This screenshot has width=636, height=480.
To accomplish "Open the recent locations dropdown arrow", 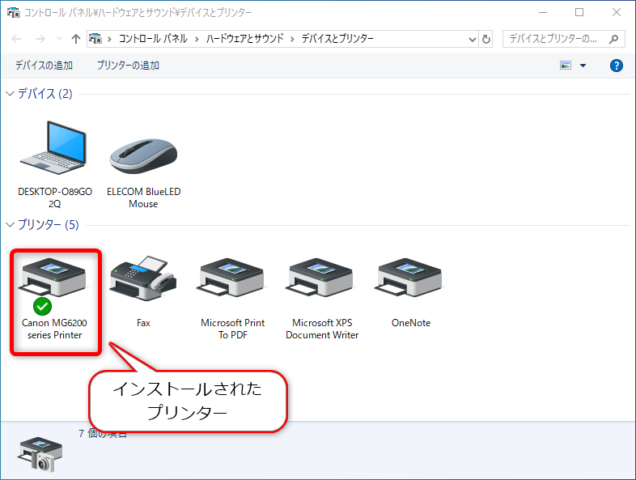I will (x=59, y=39).
